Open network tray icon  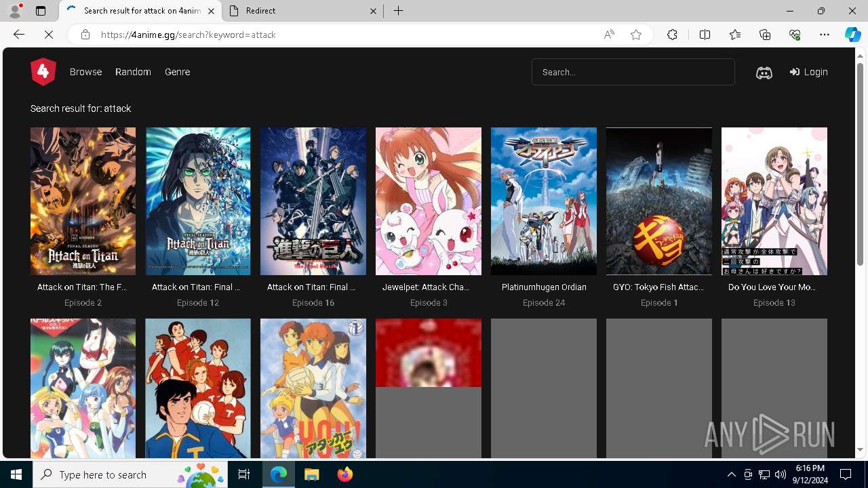pyautogui.click(x=764, y=474)
